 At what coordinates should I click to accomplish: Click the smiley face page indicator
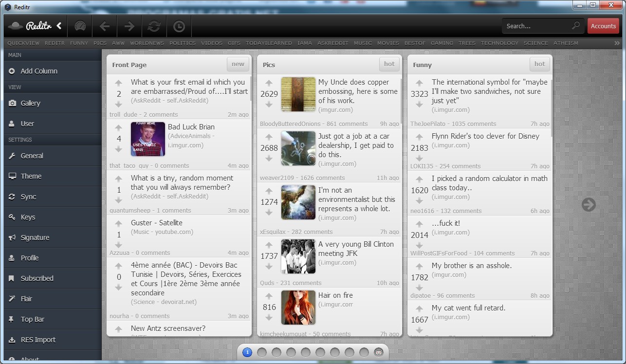pyautogui.click(x=378, y=352)
